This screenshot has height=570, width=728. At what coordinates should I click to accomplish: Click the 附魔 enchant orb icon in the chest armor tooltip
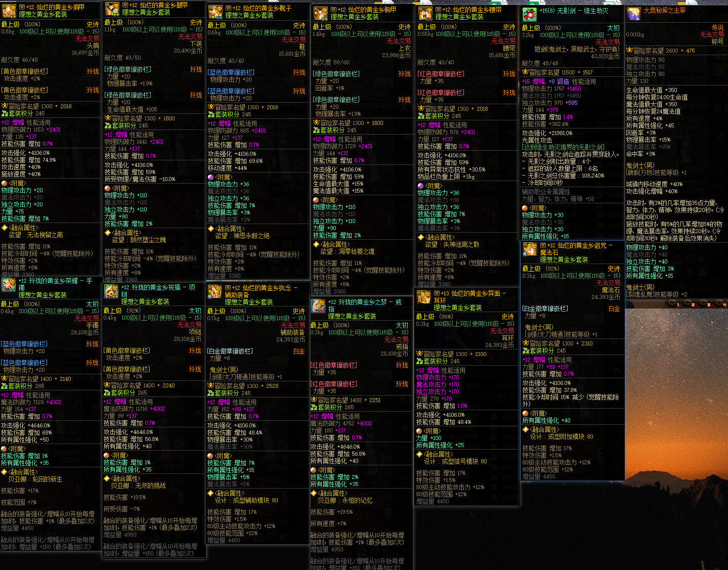(x=316, y=200)
